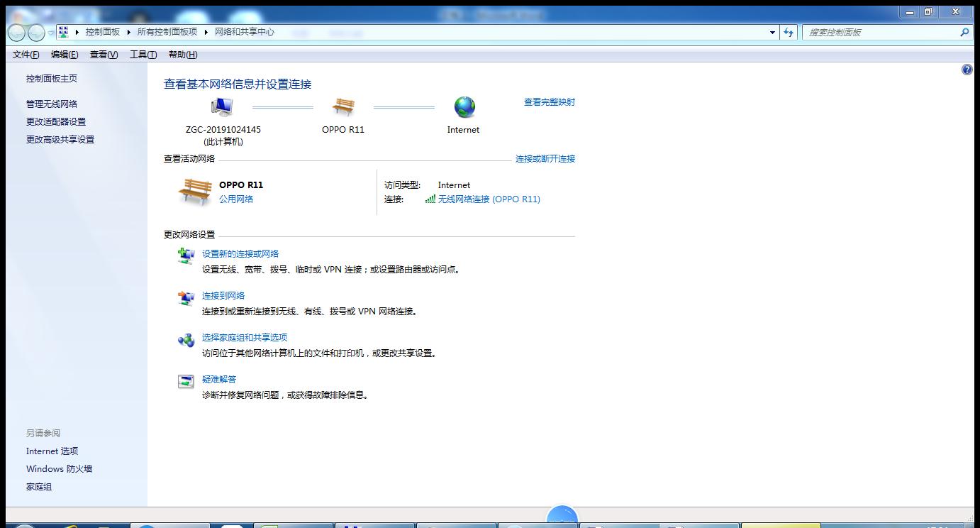Open 设置新的连接或网络 via its icon
This screenshot has height=528, width=980.
point(185,257)
